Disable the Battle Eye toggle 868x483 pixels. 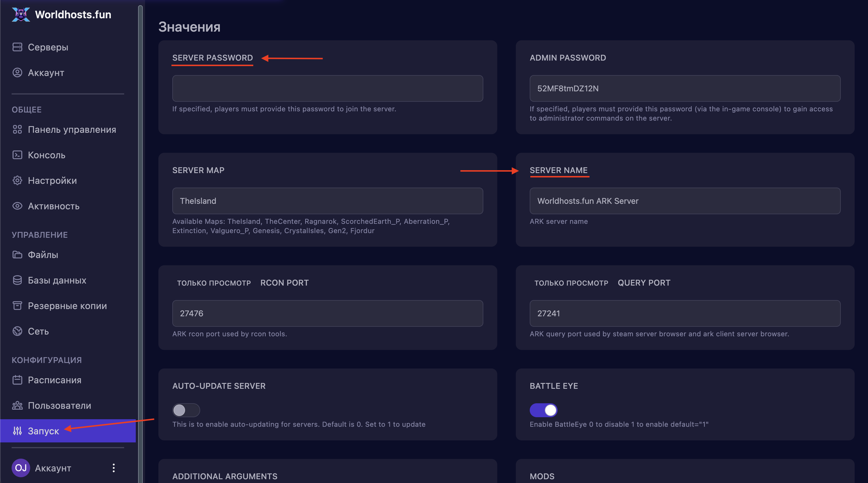pyautogui.click(x=543, y=410)
